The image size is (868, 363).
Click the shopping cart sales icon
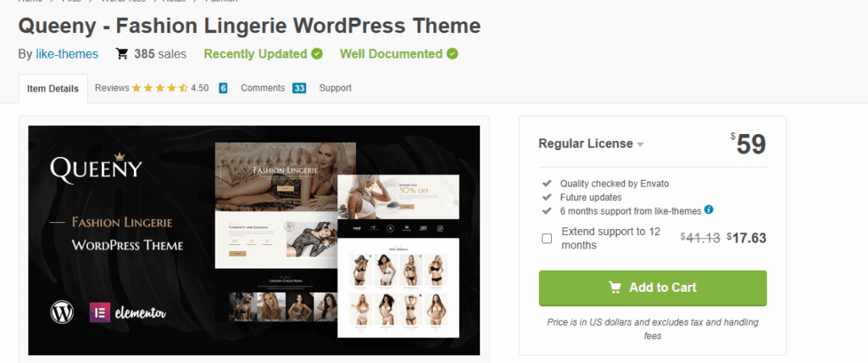122,53
